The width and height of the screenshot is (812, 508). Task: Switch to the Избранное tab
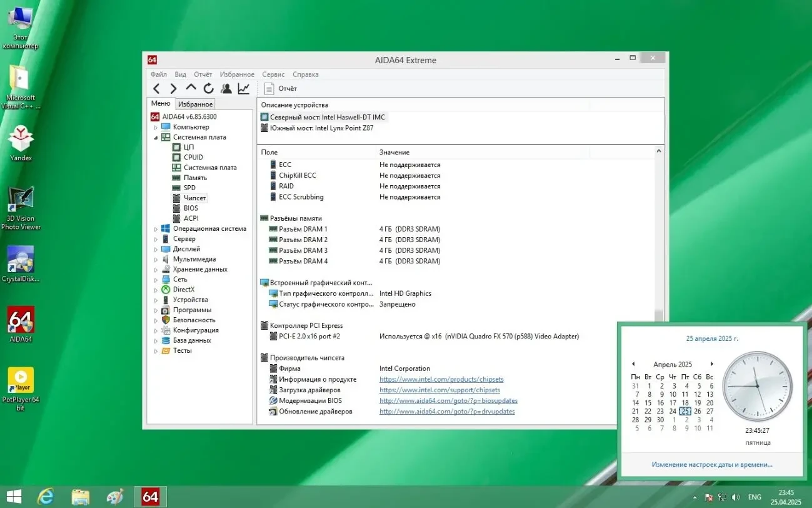click(196, 104)
